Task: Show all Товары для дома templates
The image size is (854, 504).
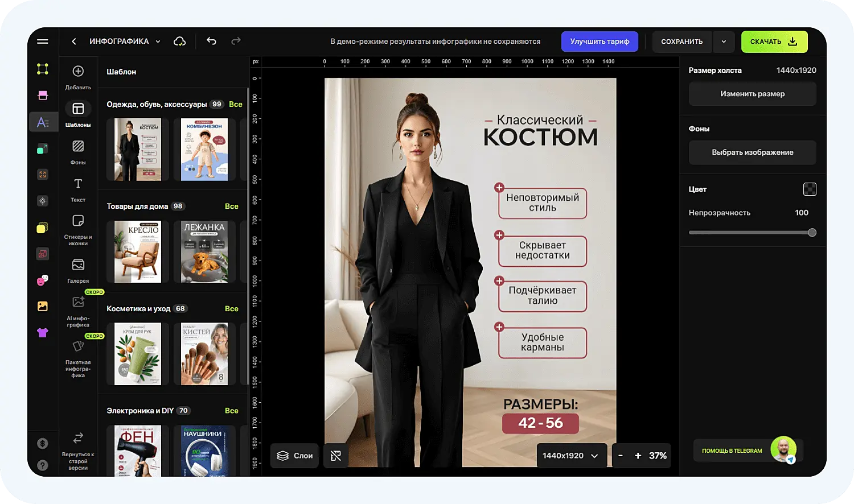Action: tap(231, 206)
